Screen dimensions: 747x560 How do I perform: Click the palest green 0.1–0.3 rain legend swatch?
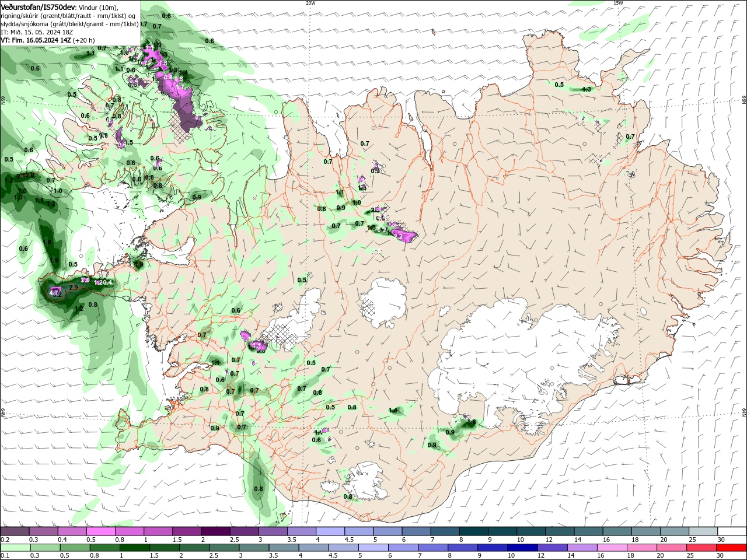15,548
